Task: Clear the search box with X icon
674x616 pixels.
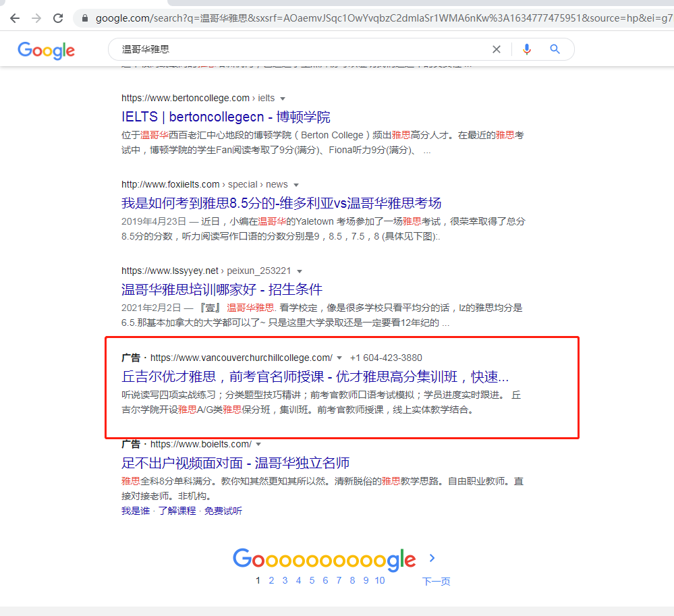Action: pyautogui.click(x=497, y=49)
